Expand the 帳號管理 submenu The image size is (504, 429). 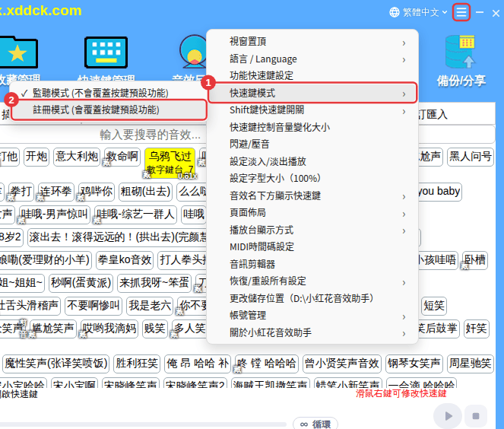click(312, 316)
